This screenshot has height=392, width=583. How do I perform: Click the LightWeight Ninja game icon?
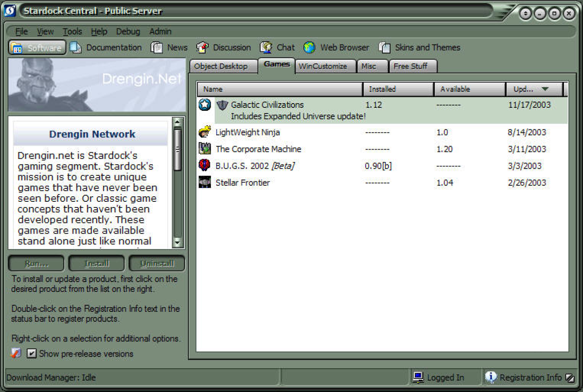click(205, 132)
